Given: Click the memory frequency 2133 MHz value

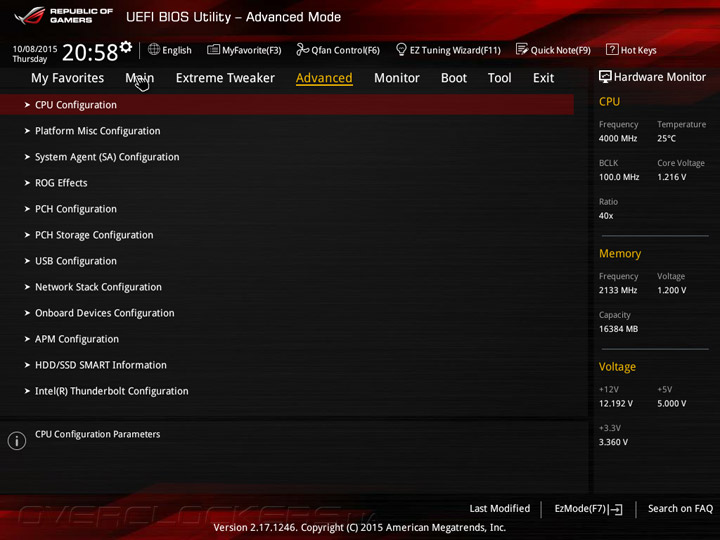Looking at the screenshot, I should click(618, 290).
